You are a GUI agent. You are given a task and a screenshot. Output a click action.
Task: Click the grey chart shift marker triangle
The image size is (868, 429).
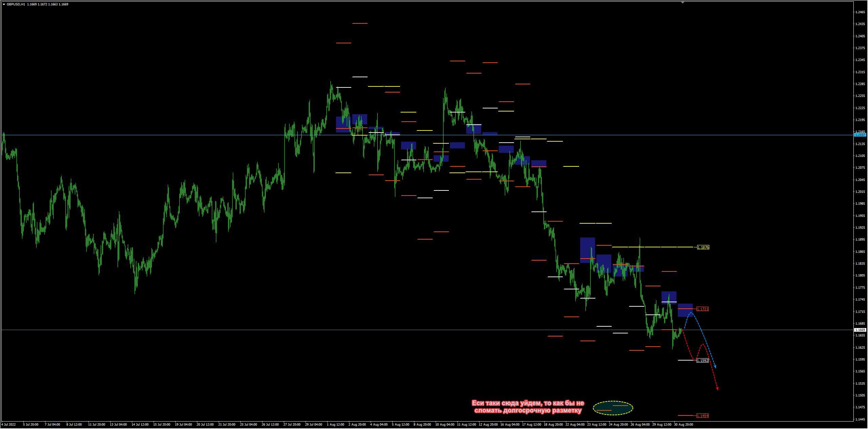tap(683, 2)
